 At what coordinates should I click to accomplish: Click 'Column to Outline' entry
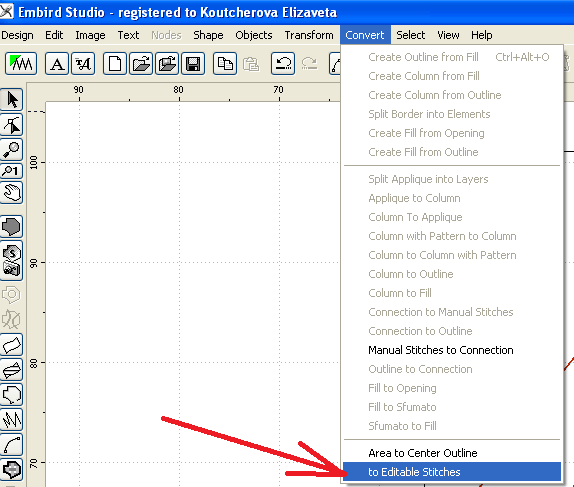pyautogui.click(x=452, y=274)
